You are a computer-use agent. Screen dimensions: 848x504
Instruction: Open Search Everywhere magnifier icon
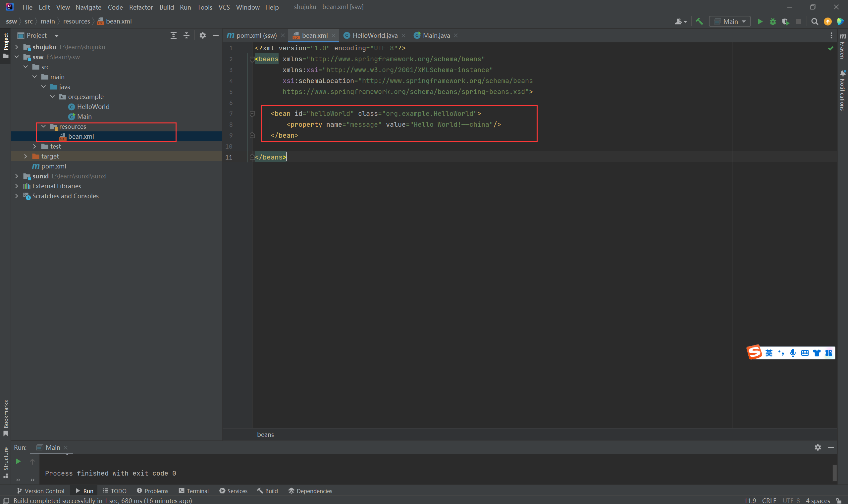click(x=814, y=22)
